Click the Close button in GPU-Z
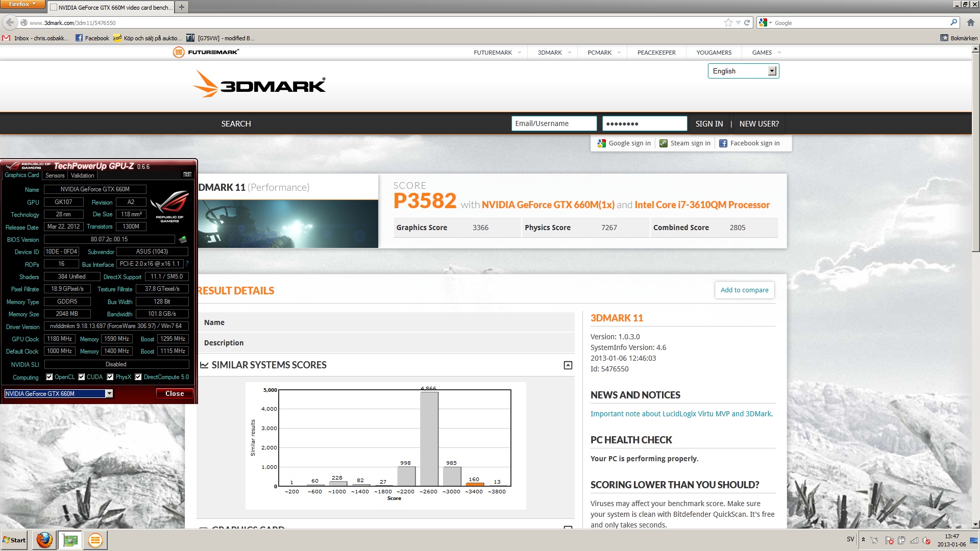This screenshot has height=551, width=980. point(175,393)
